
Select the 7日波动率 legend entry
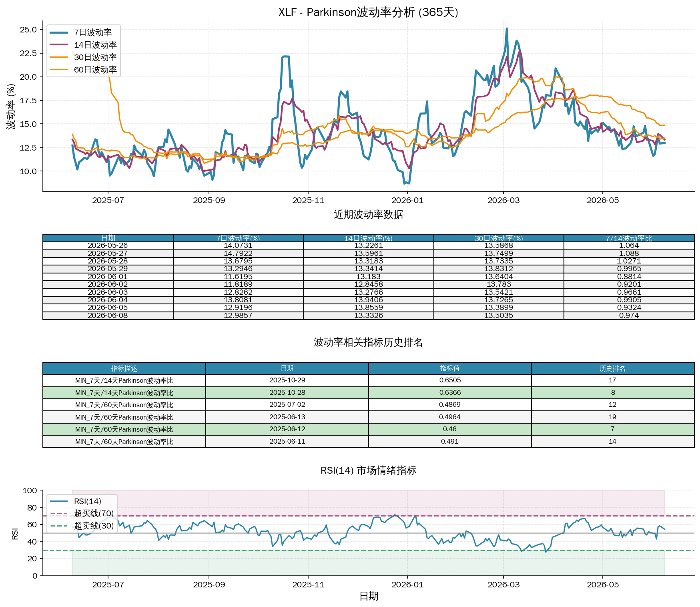click(x=84, y=32)
